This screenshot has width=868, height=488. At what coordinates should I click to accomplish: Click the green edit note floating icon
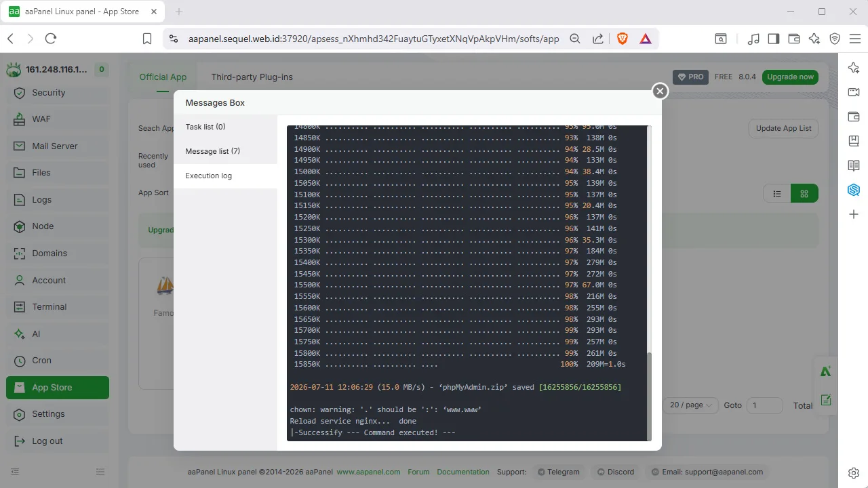826,400
